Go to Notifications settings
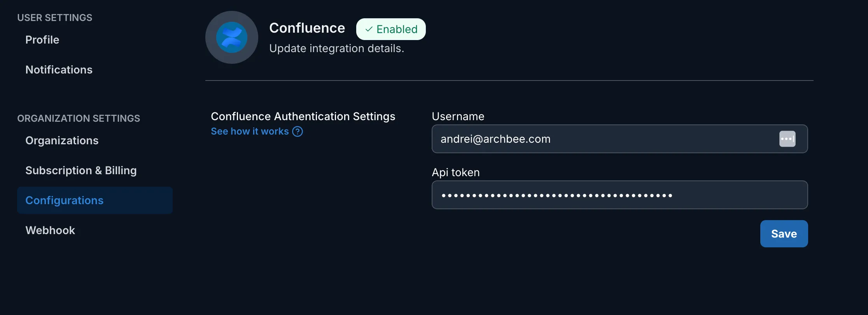Viewport: 868px width, 315px height. [x=59, y=70]
